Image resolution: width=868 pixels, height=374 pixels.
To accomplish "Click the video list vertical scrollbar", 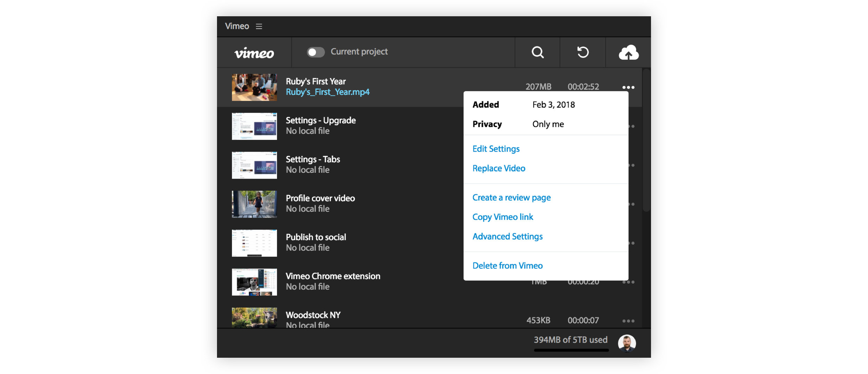I will coord(646,141).
